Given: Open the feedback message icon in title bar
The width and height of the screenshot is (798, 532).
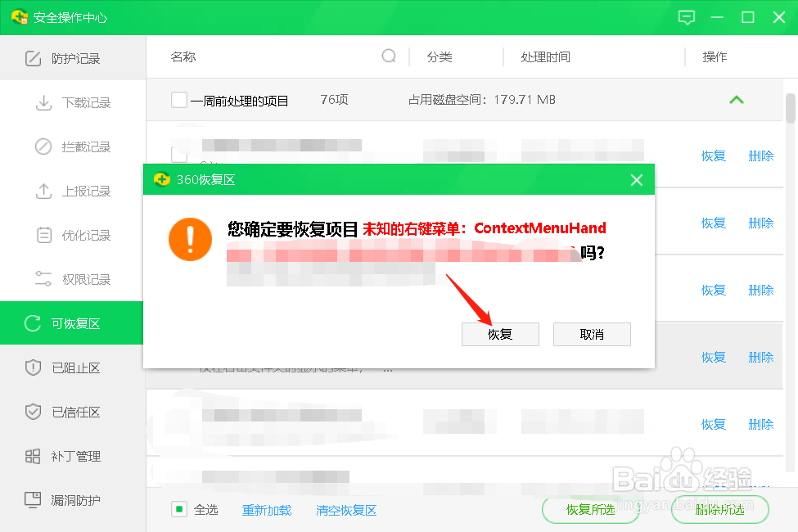Looking at the screenshot, I should [x=687, y=17].
